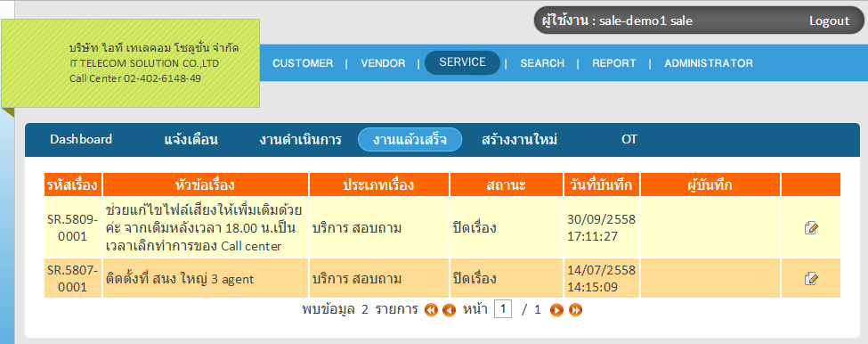Screen dimensions: 868x344
Task: Switch to the Dashboard tab
Action: tap(81, 139)
